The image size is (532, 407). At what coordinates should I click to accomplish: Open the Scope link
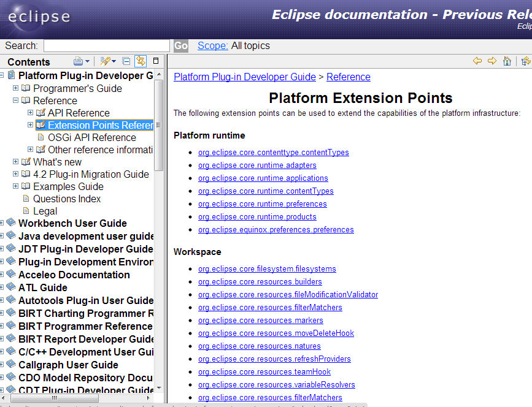pos(213,46)
